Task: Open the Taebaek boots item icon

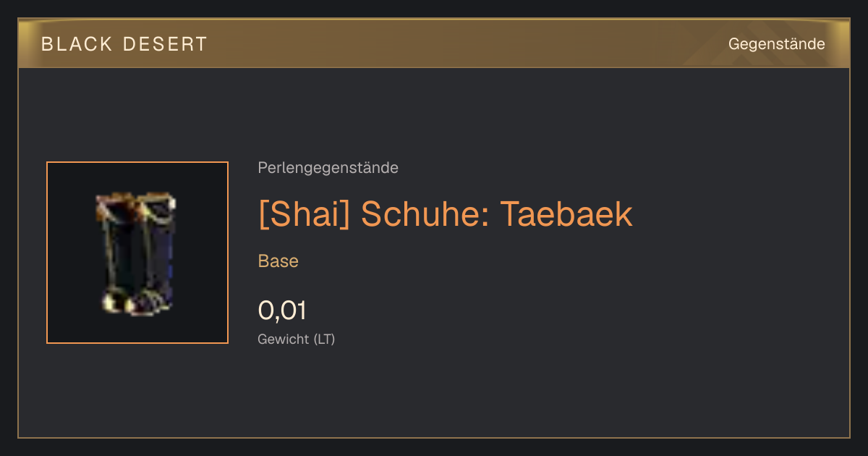Action: point(137,253)
